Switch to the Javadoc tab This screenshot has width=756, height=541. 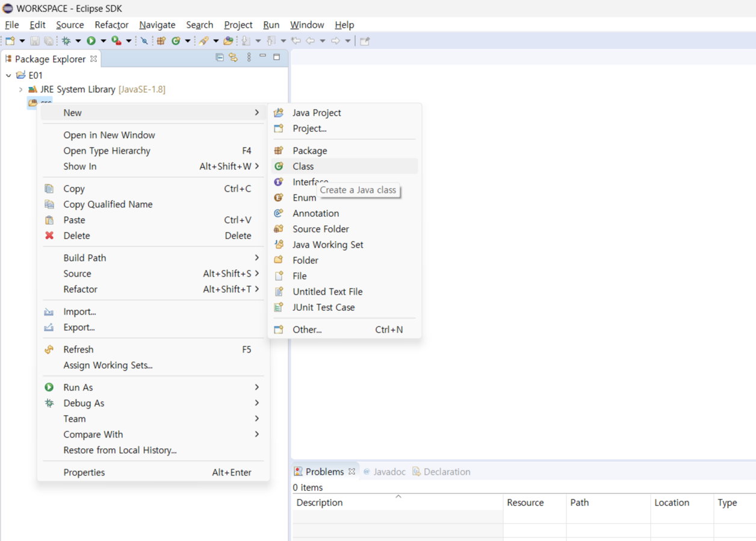385,472
